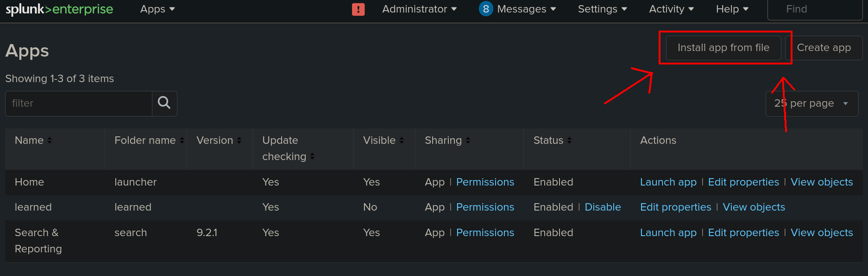Open the Settings menu
This screenshot has height=276, width=868.
(602, 9)
